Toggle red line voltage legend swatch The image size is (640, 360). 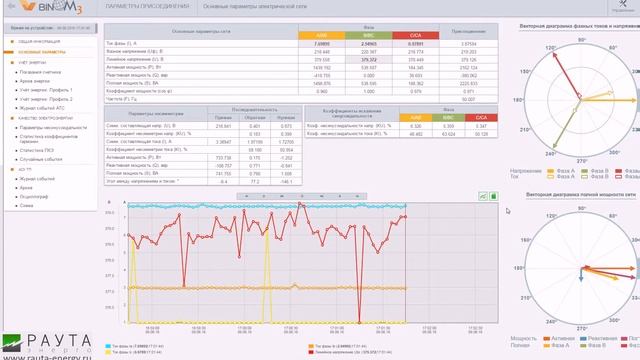311,352
